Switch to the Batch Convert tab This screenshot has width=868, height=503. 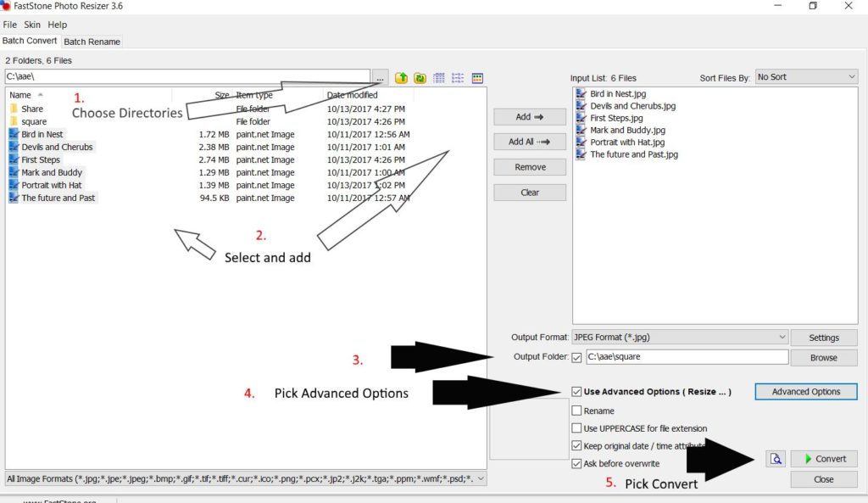pyautogui.click(x=30, y=41)
